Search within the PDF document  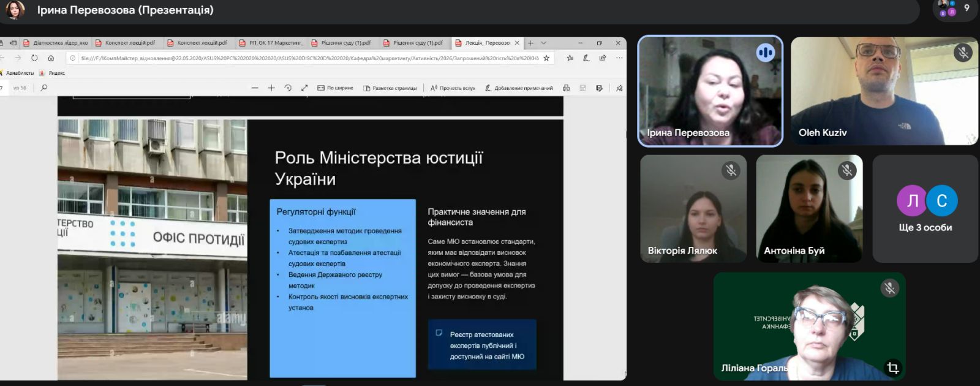click(43, 88)
